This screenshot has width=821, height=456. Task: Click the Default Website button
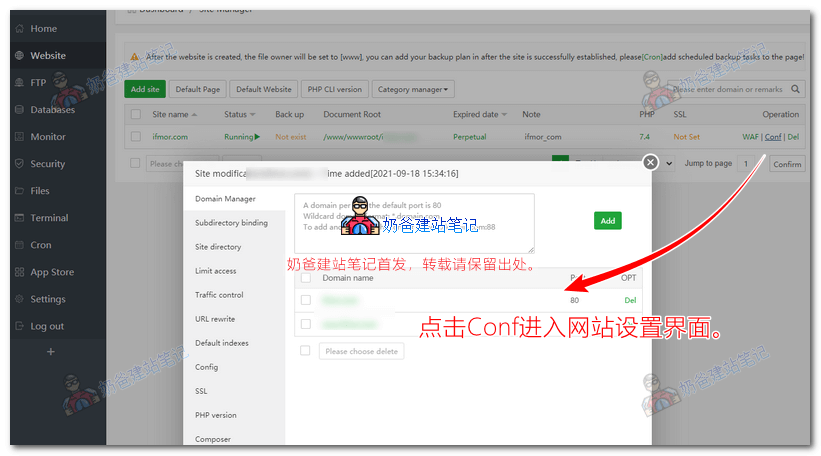pyautogui.click(x=263, y=90)
